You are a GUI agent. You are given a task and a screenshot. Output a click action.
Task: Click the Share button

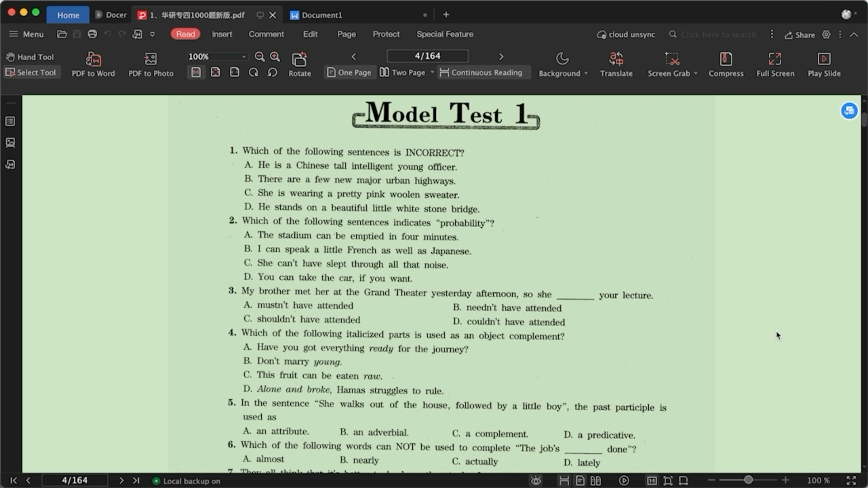[x=799, y=34]
